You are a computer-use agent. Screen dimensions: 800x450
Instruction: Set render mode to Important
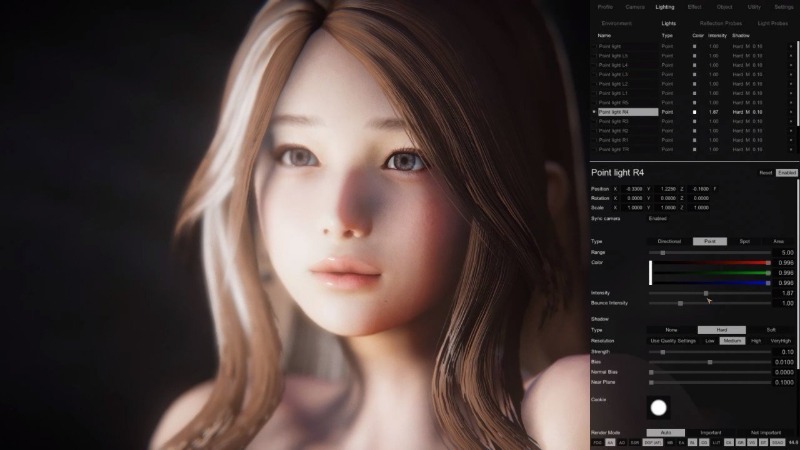click(x=711, y=433)
